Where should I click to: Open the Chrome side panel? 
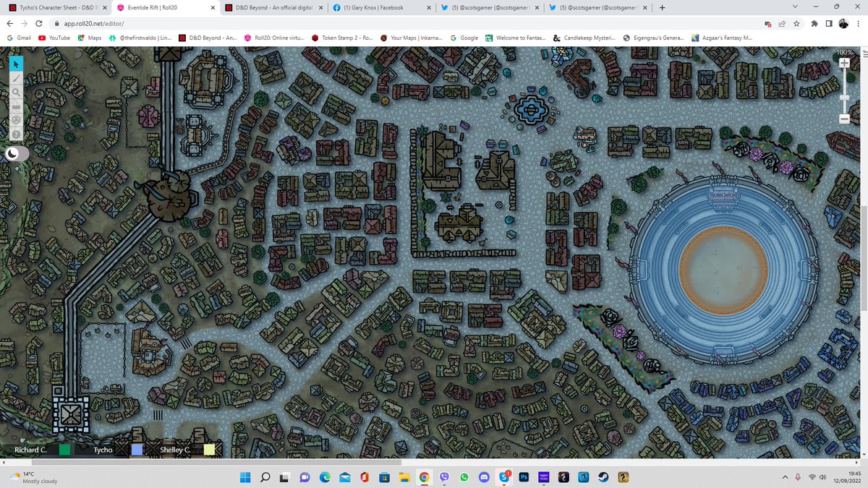[830, 23]
